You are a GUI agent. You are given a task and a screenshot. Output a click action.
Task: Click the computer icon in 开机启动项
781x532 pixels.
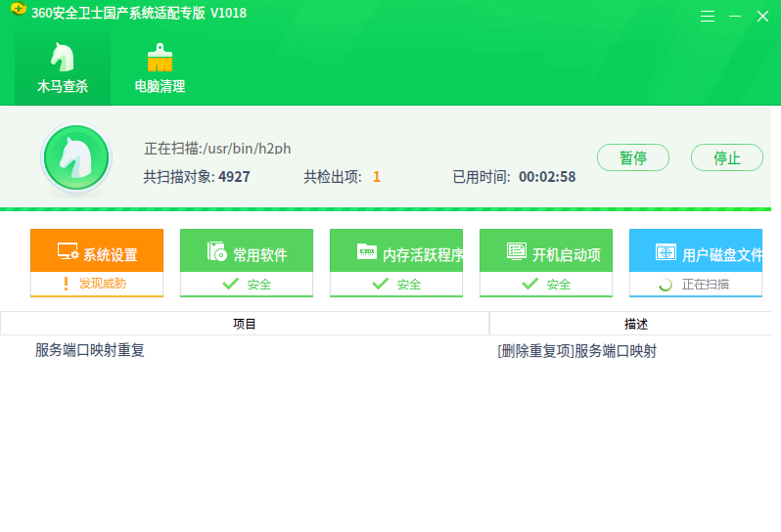[x=517, y=251]
